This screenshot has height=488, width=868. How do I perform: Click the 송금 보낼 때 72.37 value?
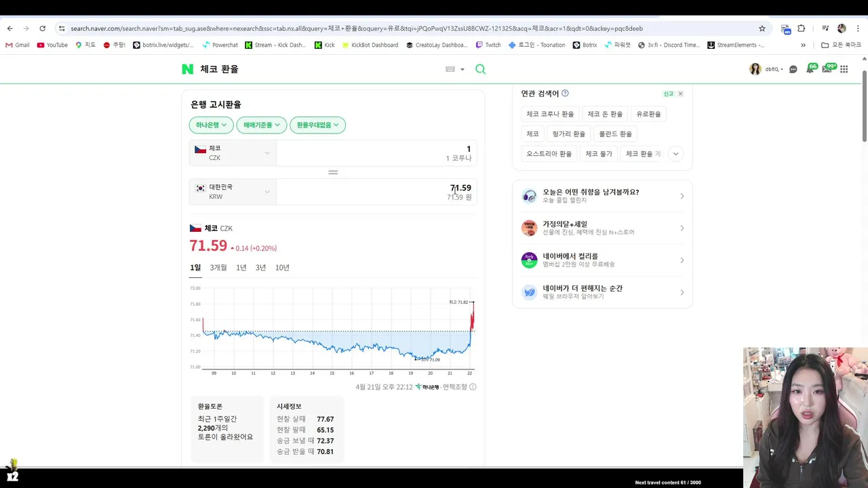click(x=325, y=441)
